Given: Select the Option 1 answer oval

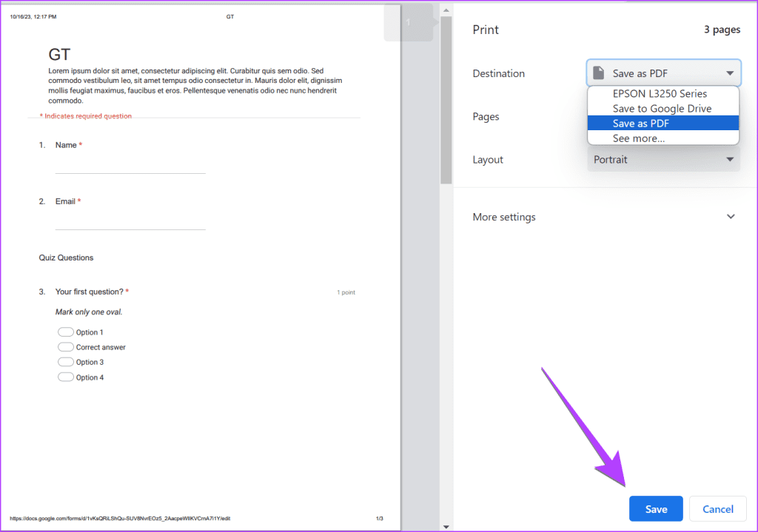Looking at the screenshot, I should click(x=65, y=331).
